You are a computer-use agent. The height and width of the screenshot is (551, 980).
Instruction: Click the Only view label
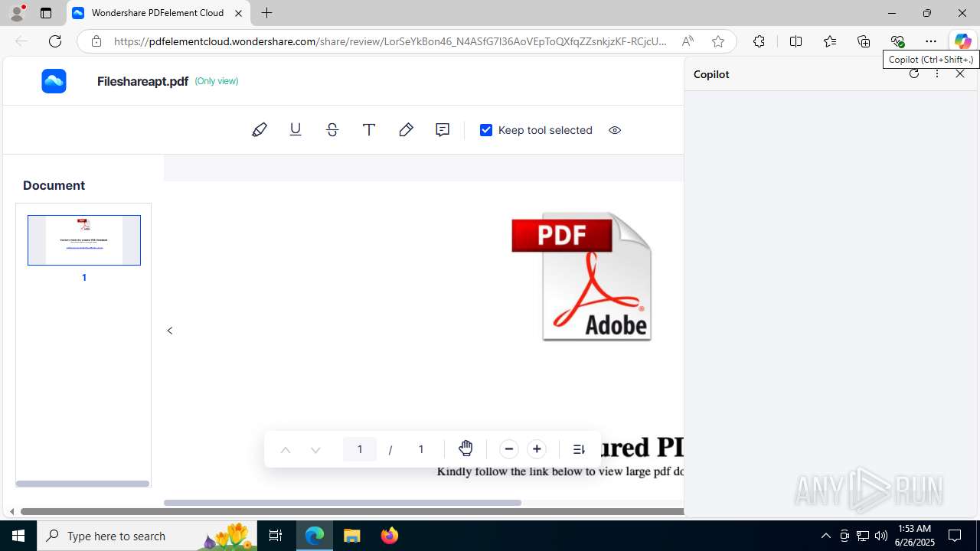point(216,81)
